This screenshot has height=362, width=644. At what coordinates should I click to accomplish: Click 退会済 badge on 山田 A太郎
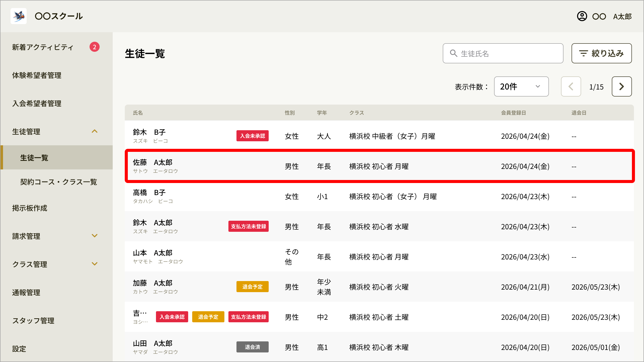pos(253,347)
